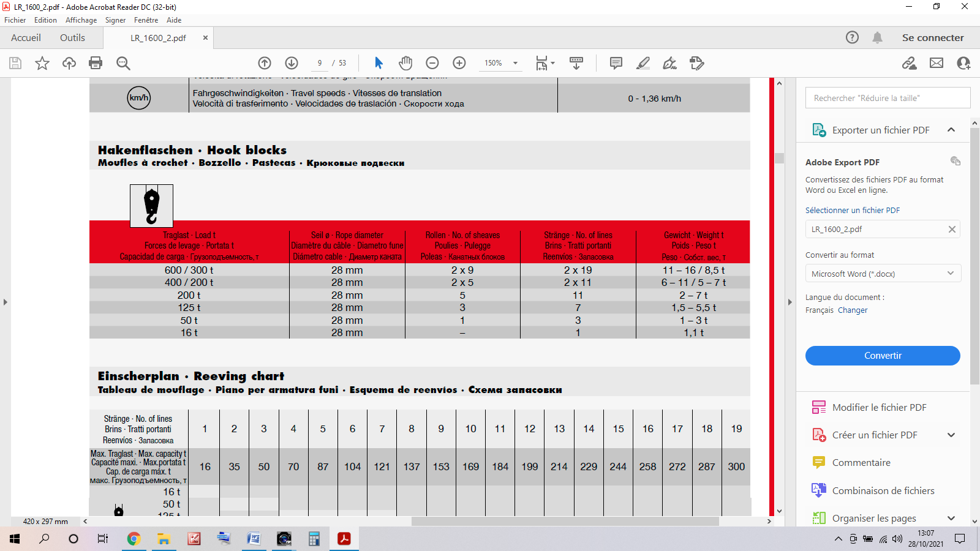The width and height of the screenshot is (980, 551).
Task: Activate the text selection arrow tool
Action: point(379,63)
